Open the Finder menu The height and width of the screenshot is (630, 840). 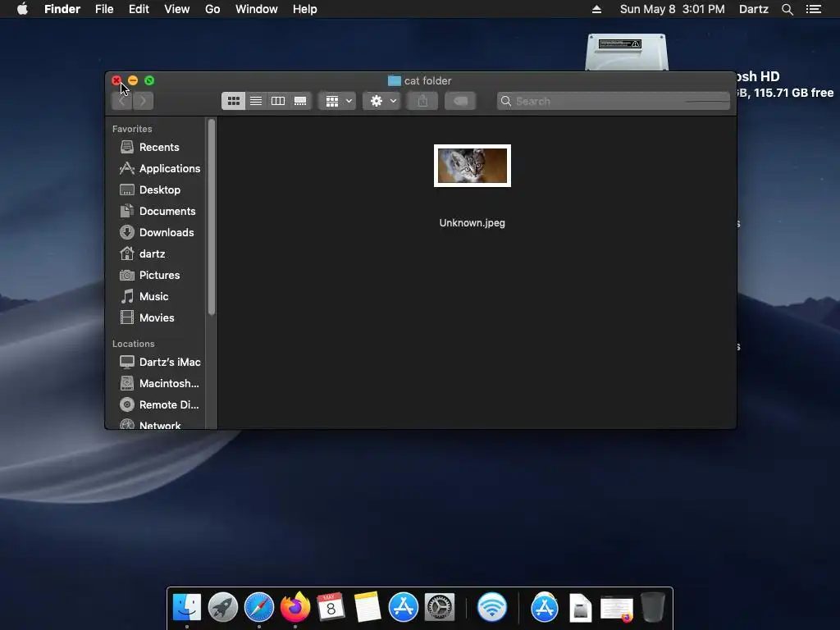tap(62, 9)
